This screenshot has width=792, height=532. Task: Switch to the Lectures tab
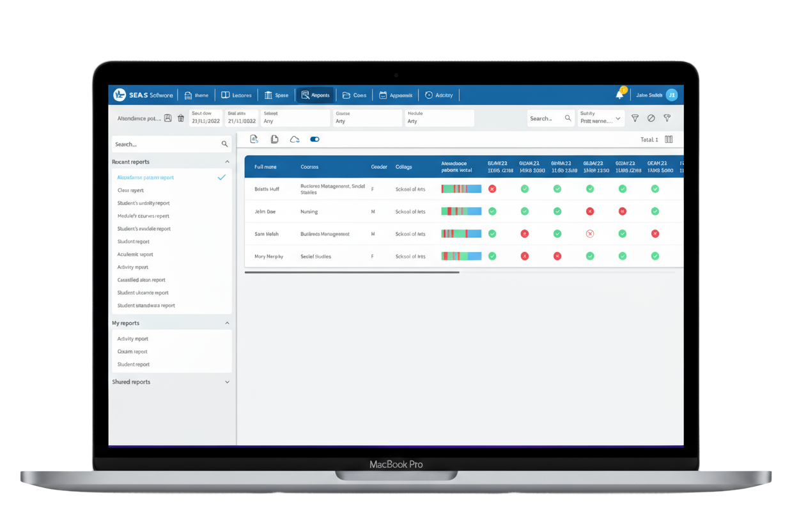pos(237,95)
